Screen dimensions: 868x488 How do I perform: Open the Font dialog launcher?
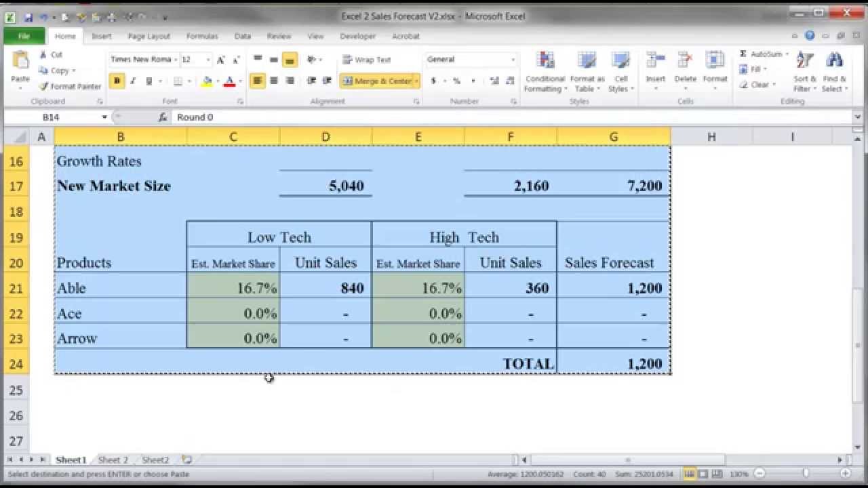(240, 102)
